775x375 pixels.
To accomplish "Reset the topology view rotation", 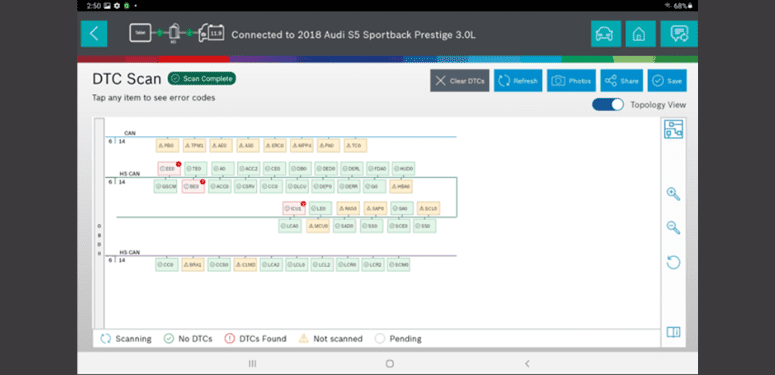I will pyautogui.click(x=673, y=262).
